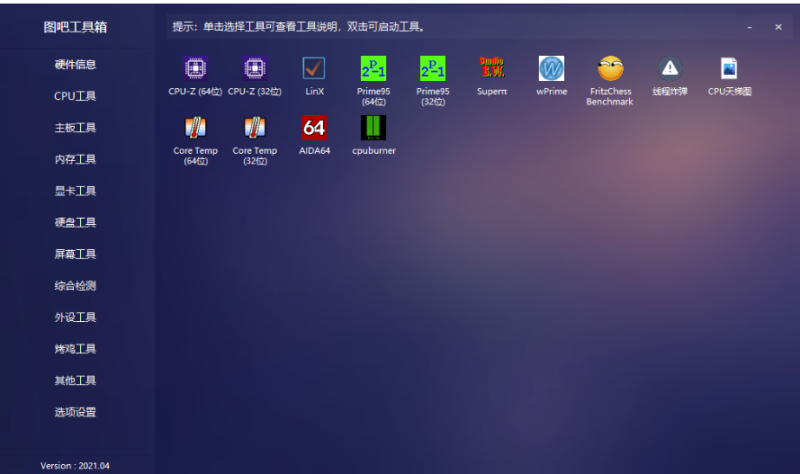Open the 显卡工具 category

[75, 191]
